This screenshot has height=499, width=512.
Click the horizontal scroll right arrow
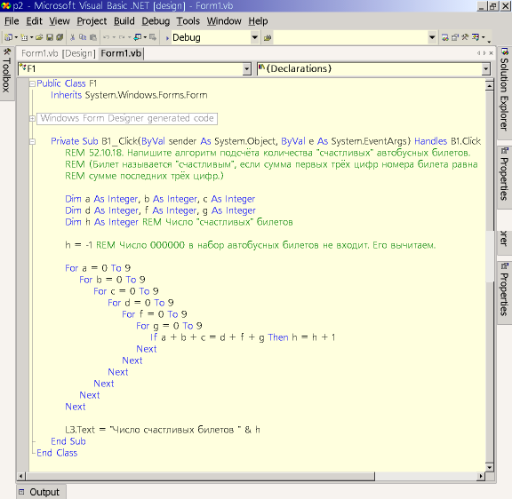coord(481,476)
